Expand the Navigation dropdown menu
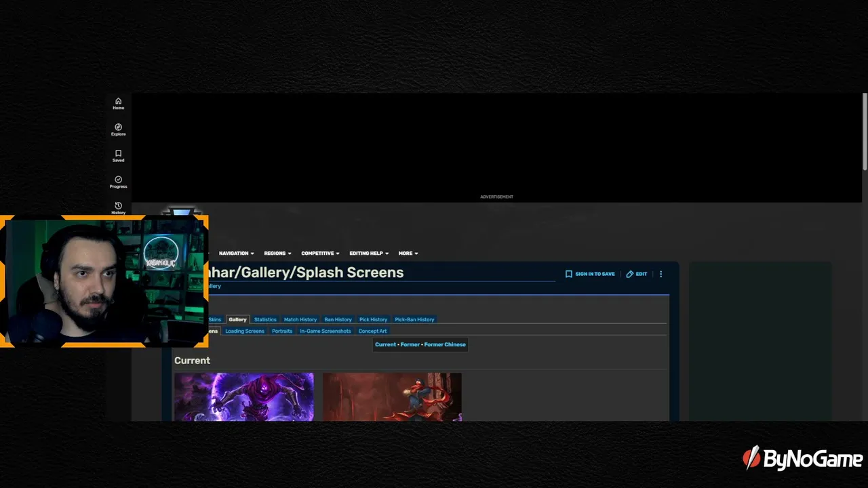Viewport: 868px width, 488px height. coord(236,253)
